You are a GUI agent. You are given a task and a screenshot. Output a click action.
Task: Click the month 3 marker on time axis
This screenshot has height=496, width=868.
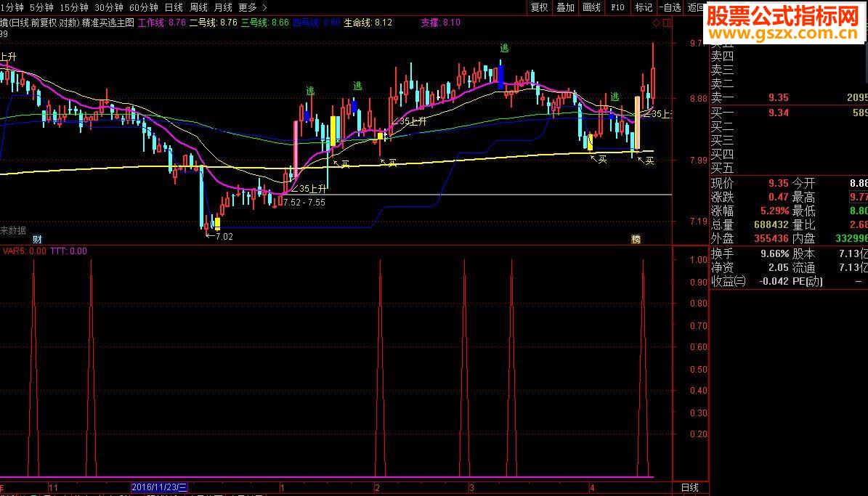pyautogui.click(x=471, y=488)
